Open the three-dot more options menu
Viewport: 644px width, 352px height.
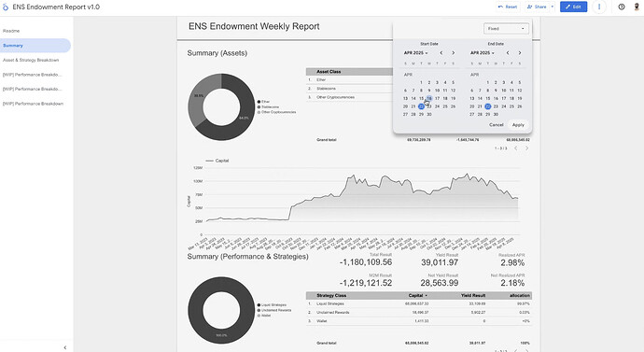pos(599,7)
